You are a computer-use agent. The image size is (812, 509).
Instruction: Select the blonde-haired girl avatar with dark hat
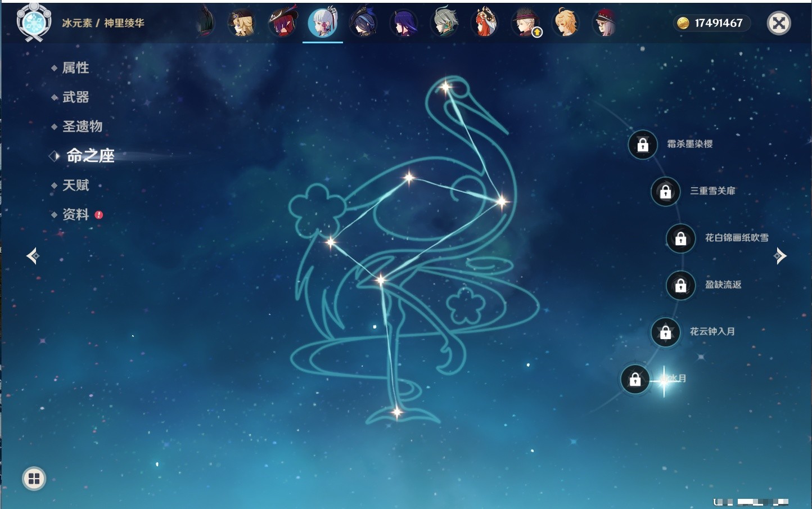(x=242, y=23)
